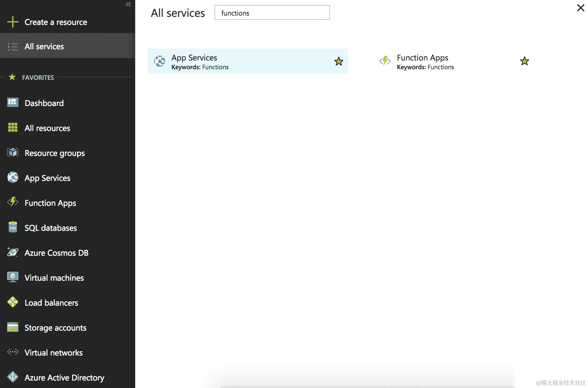Open the Function Apps search result
Image resolution: width=588 pixels, height=388 pixels.
pos(454,61)
